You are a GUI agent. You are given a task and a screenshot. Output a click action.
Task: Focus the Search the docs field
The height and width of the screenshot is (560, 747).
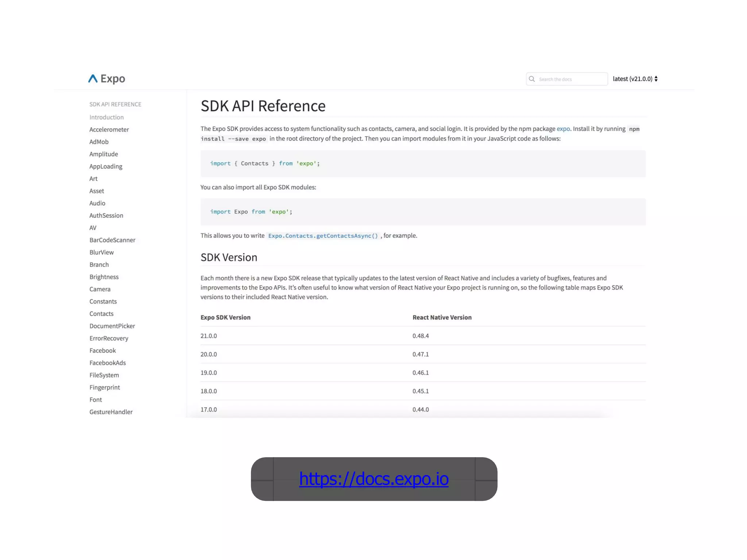pos(567,79)
